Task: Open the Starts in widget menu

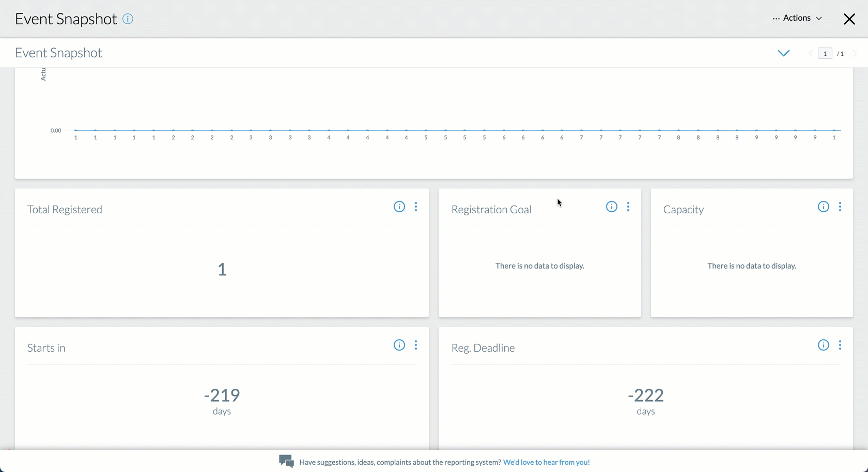Action: pos(416,345)
